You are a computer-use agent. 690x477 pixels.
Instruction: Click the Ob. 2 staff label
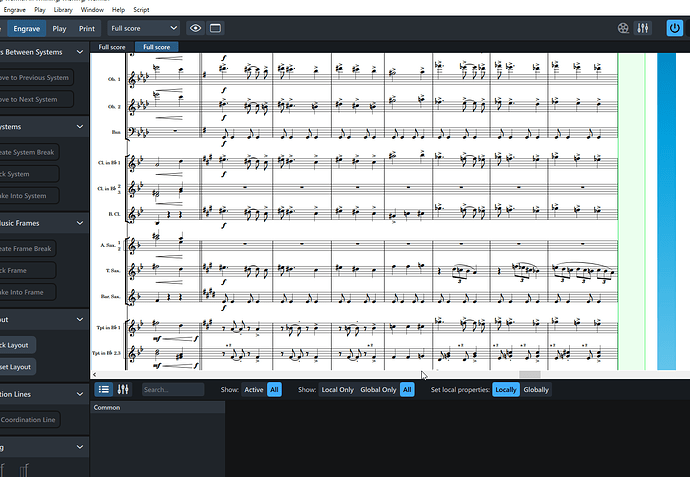114,106
